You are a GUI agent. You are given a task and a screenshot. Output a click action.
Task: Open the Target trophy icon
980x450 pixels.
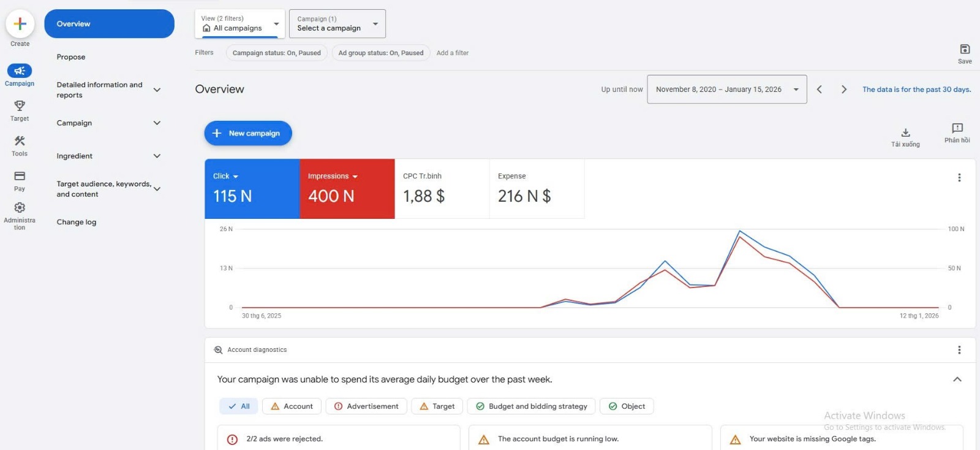[x=20, y=106]
